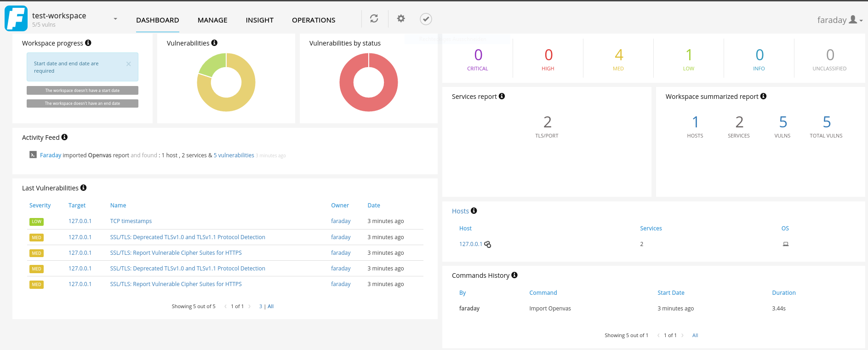Open the 5 vulnerabilities link

click(234, 155)
